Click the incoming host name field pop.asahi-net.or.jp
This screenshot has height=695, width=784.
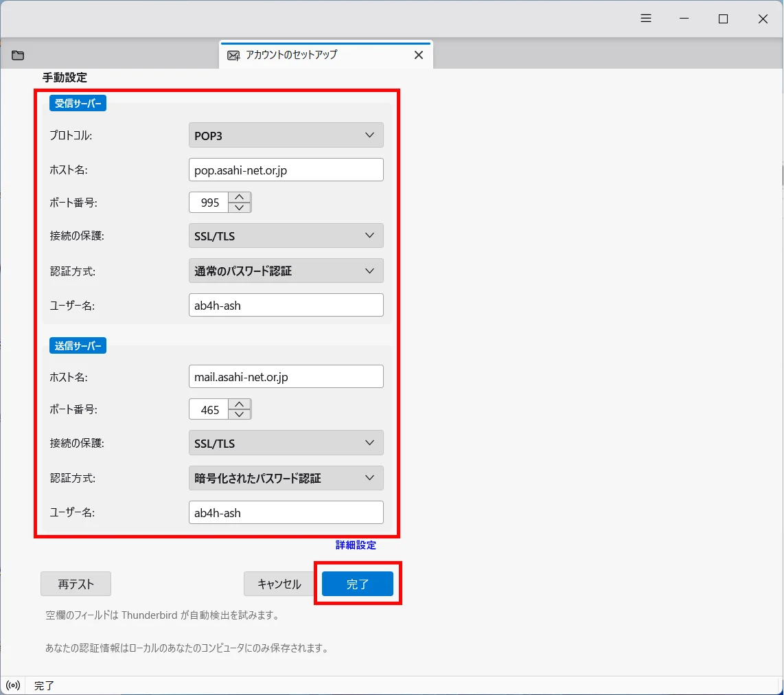click(x=286, y=170)
